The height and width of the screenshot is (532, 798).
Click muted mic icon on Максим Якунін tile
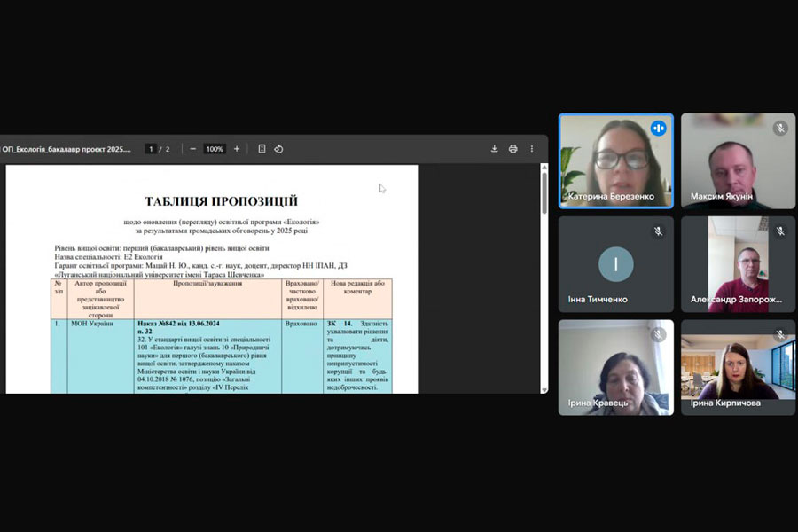780,129
